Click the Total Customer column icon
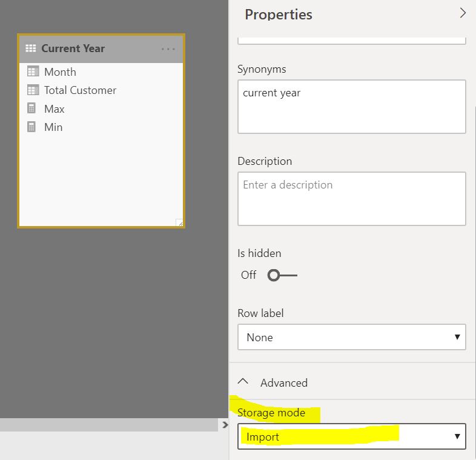476x460 pixels. (x=33, y=90)
